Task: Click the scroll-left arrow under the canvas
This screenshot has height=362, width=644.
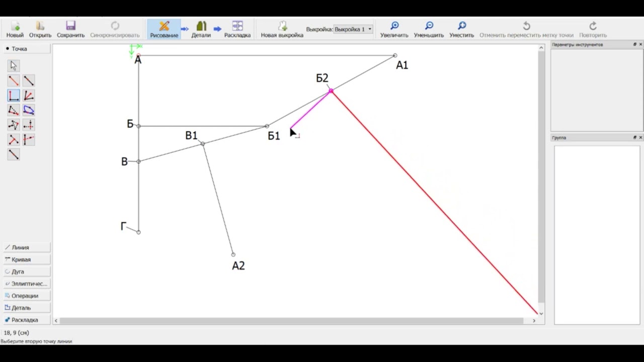Action: 56,320
